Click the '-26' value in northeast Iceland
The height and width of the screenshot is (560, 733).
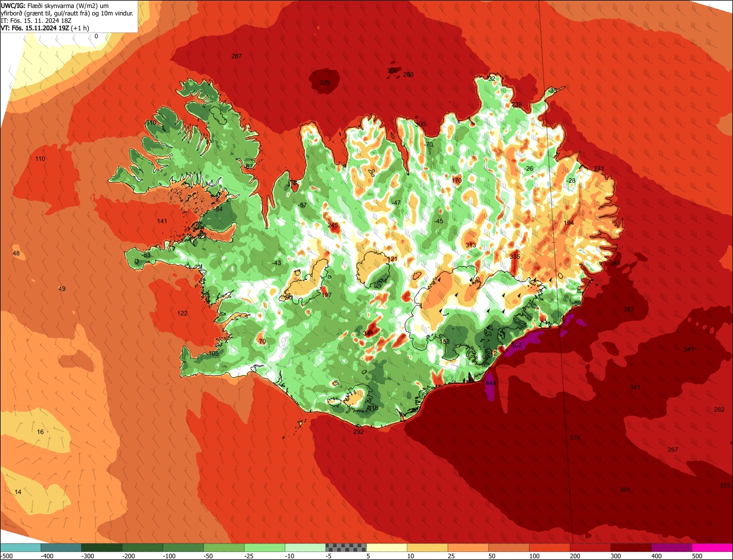(528, 168)
